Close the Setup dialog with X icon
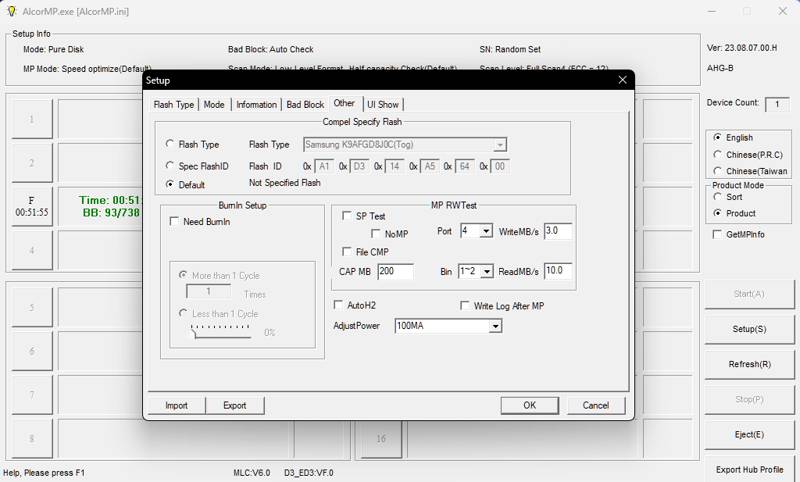This screenshot has height=482, width=800. 622,80
